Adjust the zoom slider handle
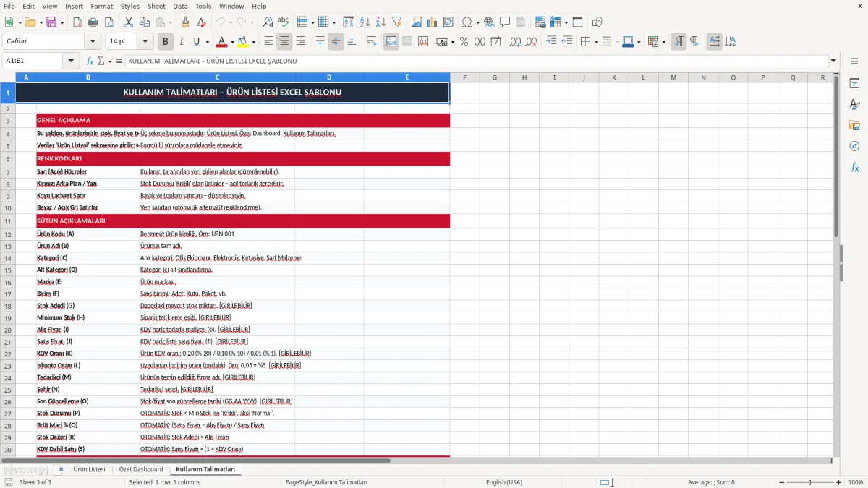Screen dimensions: 868x488 [809, 482]
